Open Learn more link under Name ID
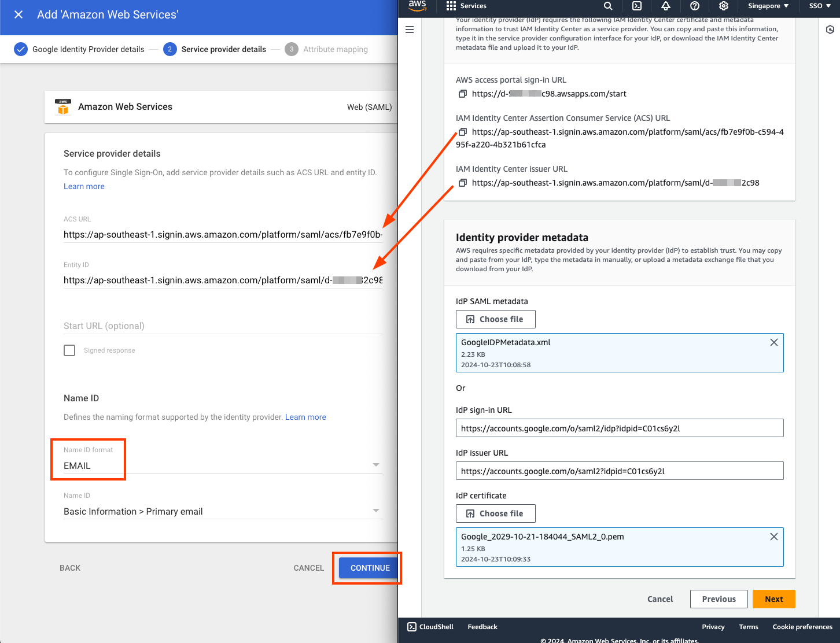Screen dimensions: 840x643 pos(305,417)
